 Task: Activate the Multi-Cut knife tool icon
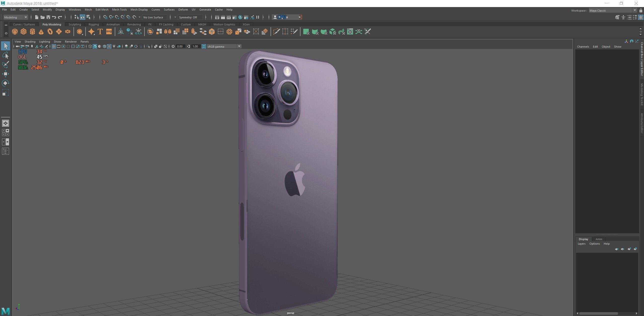[277, 32]
